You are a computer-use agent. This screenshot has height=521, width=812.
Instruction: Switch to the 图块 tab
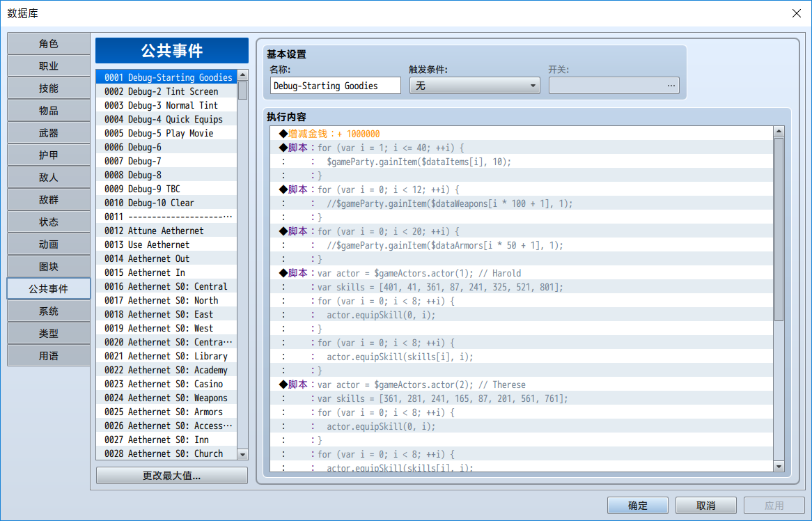click(49, 267)
